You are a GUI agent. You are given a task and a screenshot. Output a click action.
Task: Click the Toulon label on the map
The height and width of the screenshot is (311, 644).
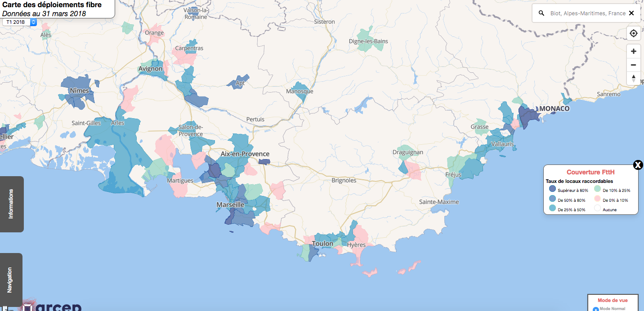pos(322,244)
